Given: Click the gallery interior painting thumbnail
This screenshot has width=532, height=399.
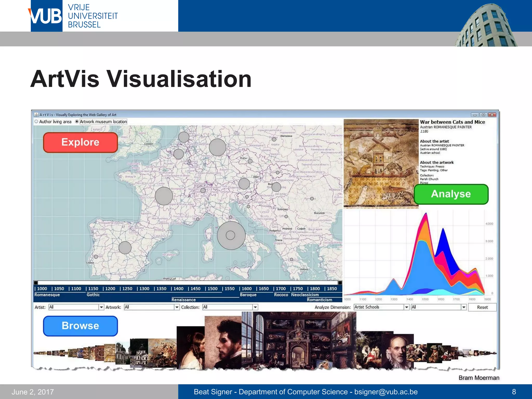Looking at the screenshot, I should coord(299,340).
